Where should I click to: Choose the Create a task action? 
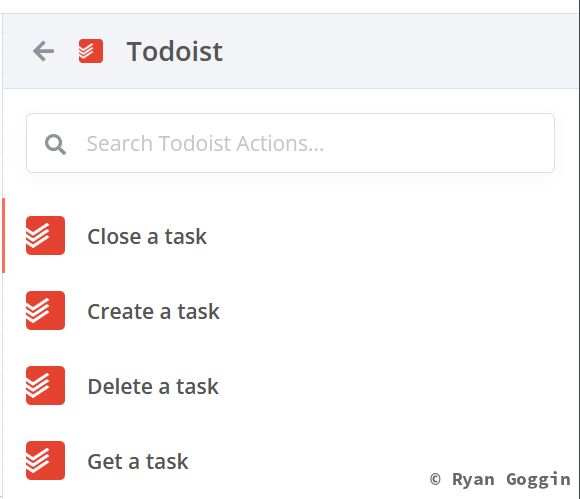(x=290, y=310)
